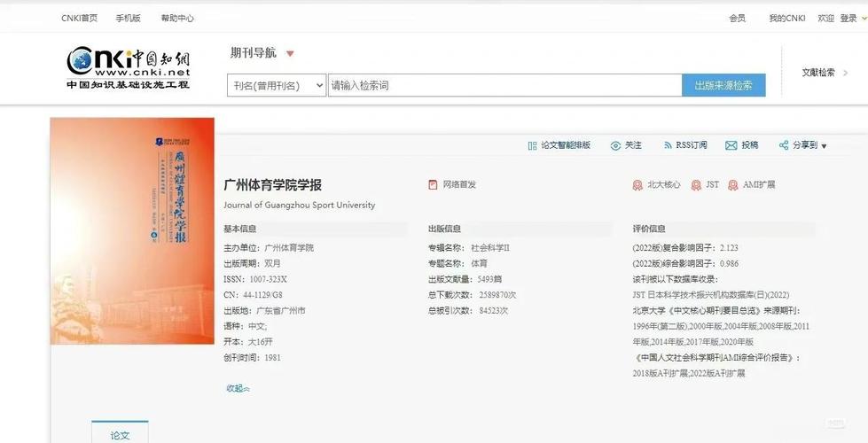Click the RSS订阅 feed icon
Viewport: 868px width, 443px height.
[668, 145]
